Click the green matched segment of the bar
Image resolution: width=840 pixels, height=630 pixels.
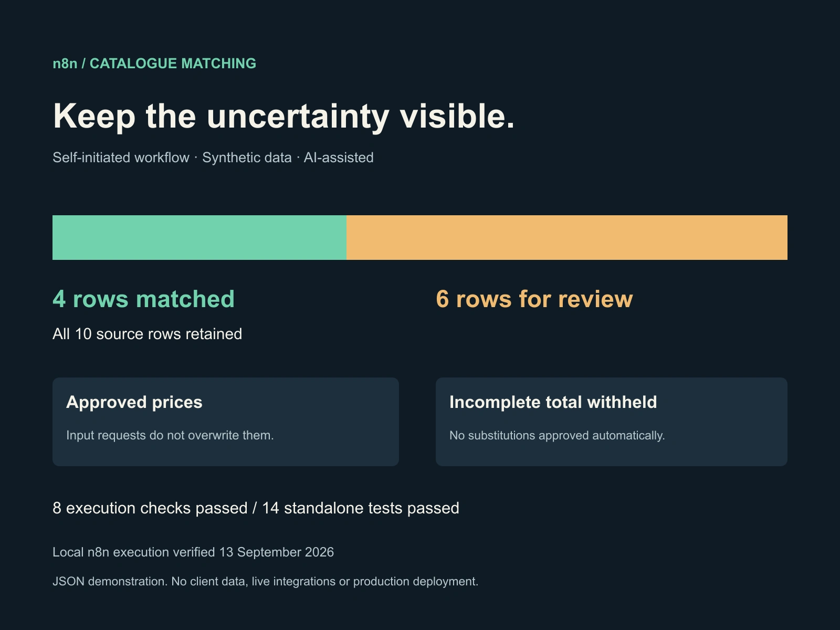point(199,237)
